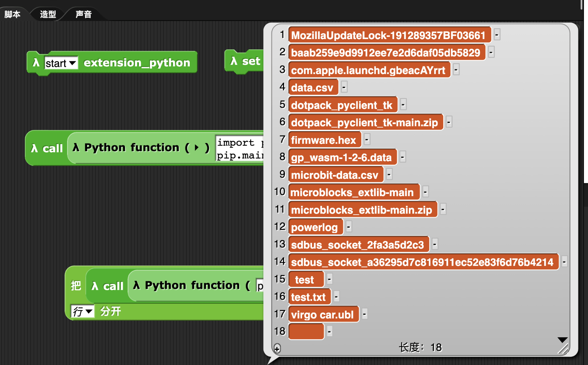Remove com.apple.launchd item with minus button
Image resolution: width=588 pixels, height=365 pixels.
(x=456, y=70)
